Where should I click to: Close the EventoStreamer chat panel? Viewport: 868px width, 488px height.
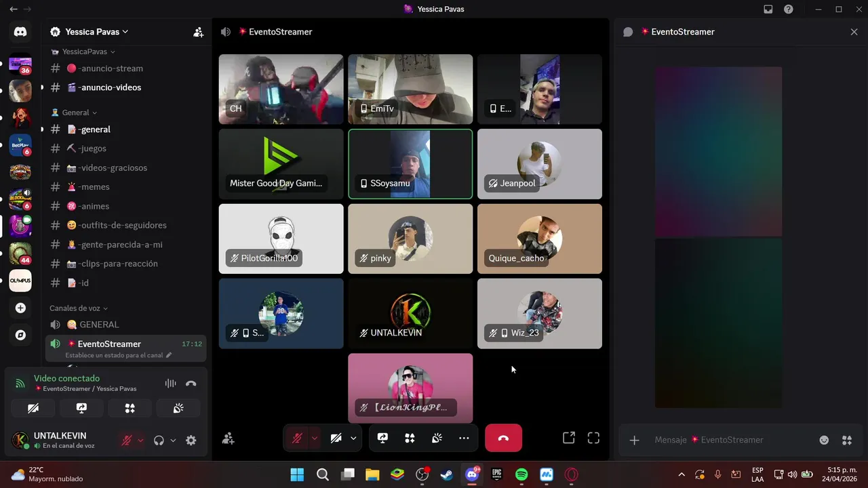click(x=854, y=32)
